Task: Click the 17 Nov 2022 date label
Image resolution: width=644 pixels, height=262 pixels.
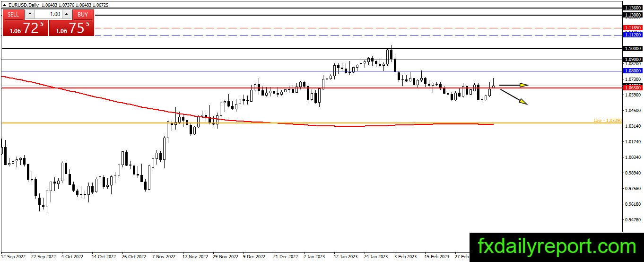Action: (195, 257)
